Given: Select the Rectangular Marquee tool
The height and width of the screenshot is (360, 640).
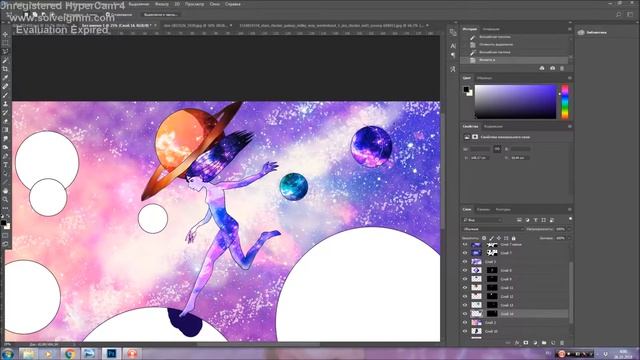Looking at the screenshot, I should (5, 43).
